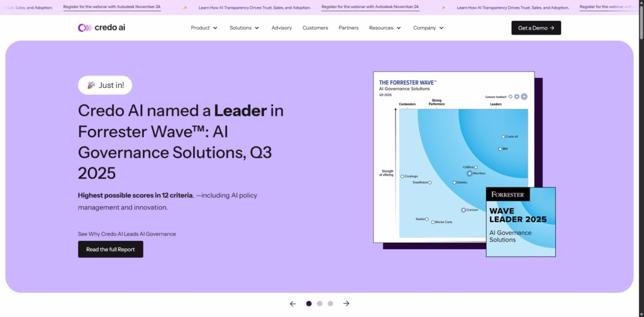Go to the Customers page

tap(316, 28)
